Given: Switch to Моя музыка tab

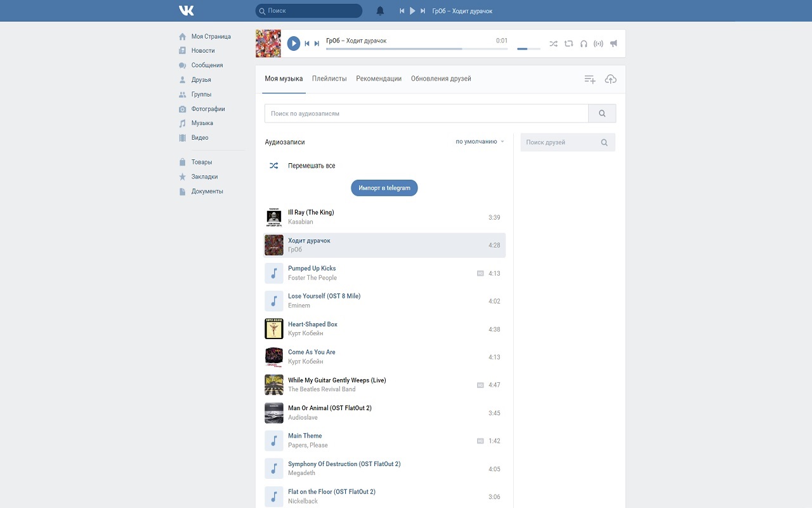Looking at the screenshot, I should pyautogui.click(x=284, y=79).
